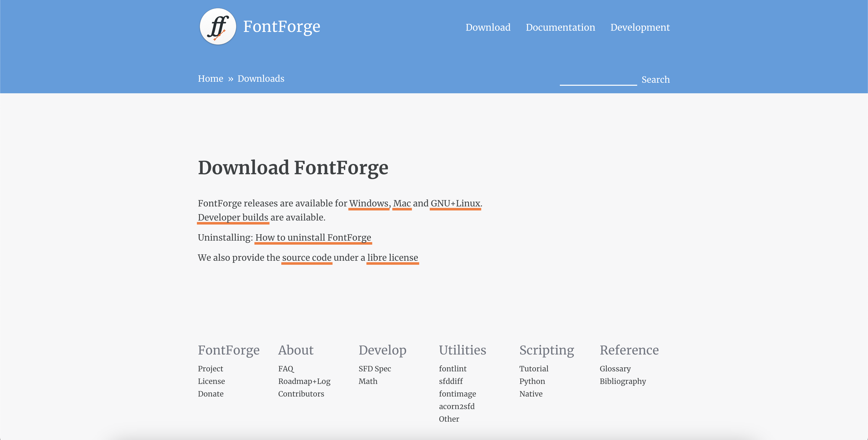
Task: Open fontlint utility link
Action: coord(453,369)
